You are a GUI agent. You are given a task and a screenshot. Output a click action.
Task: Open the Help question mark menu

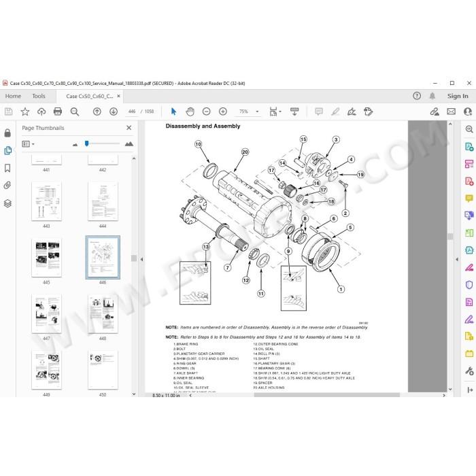pyautogui.click(x=417, y=96)
